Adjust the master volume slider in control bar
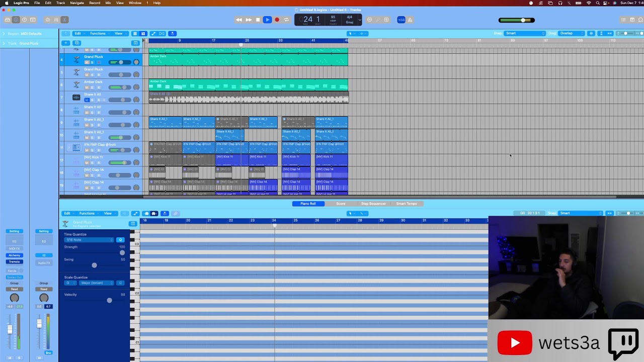This screenshot has height=362, width=644. (517, 20)
